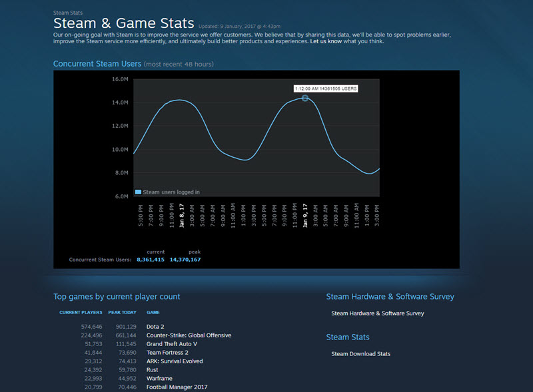
Task: Click ARK's current players value 29,312
Action: click(x=93, y=361)
